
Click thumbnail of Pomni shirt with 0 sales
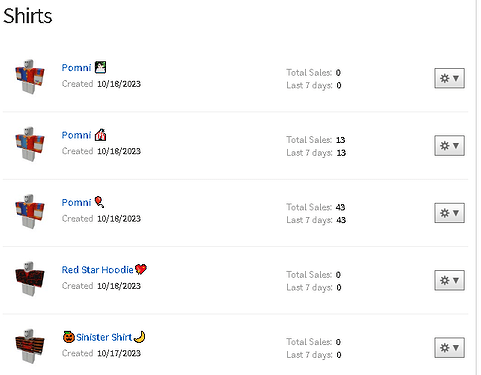(x=30, y=77)
